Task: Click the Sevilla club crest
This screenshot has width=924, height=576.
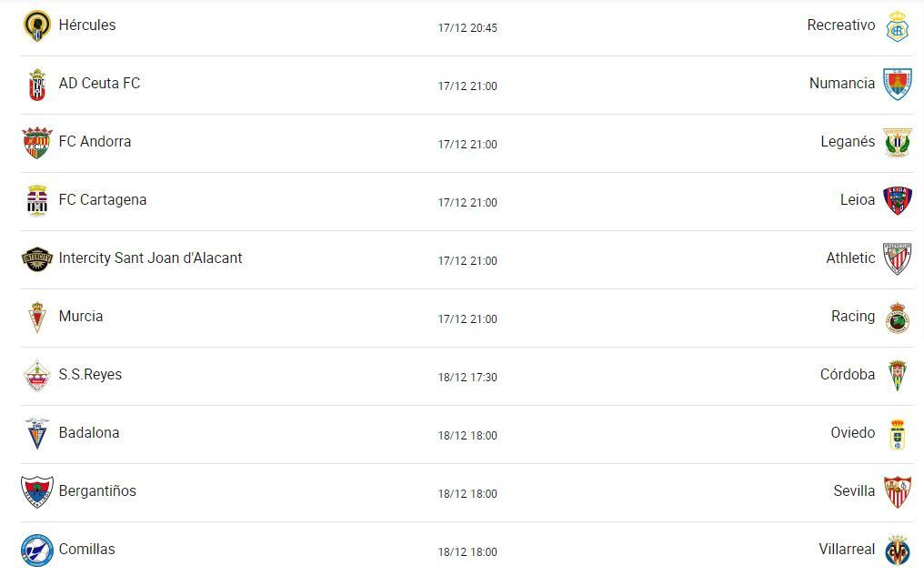Action: coord(897,491)
